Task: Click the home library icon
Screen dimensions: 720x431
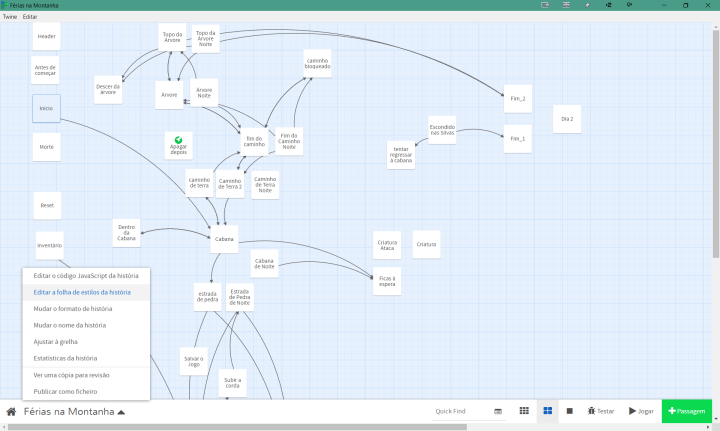Action: pos(11,411)
